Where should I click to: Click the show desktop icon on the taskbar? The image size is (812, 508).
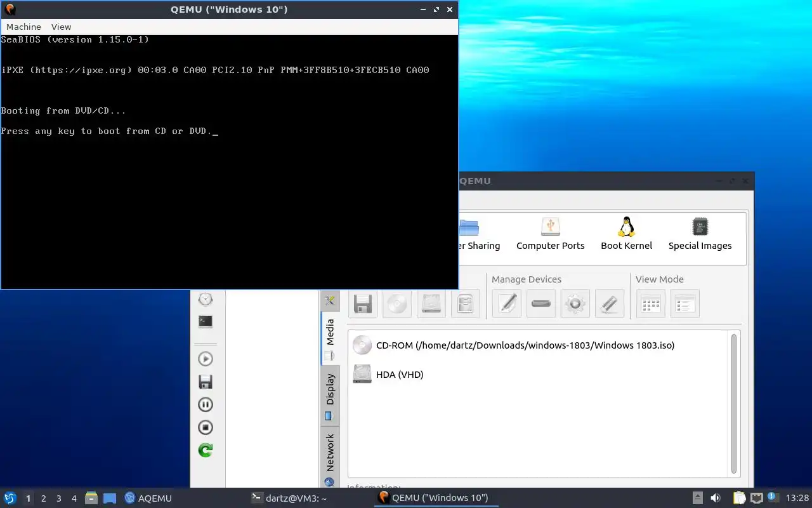coord(110,498)
